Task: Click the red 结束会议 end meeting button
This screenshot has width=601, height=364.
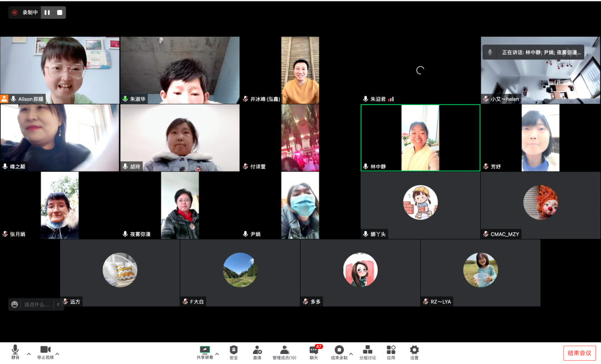Action: pos(579,353)
